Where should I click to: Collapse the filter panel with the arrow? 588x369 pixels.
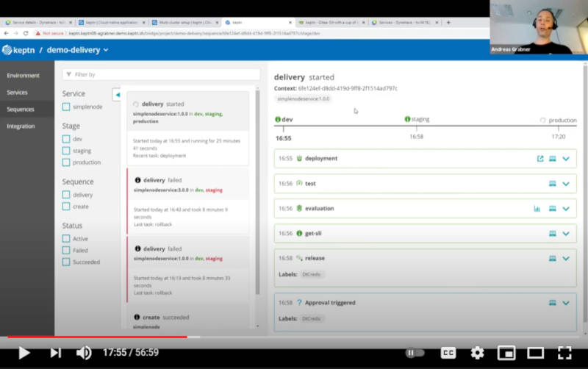pos(117,95)
